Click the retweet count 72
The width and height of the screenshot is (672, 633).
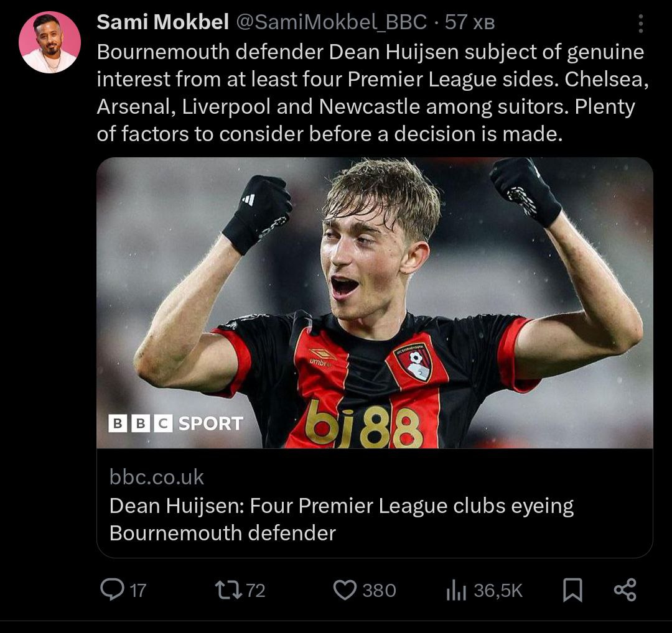256,590
